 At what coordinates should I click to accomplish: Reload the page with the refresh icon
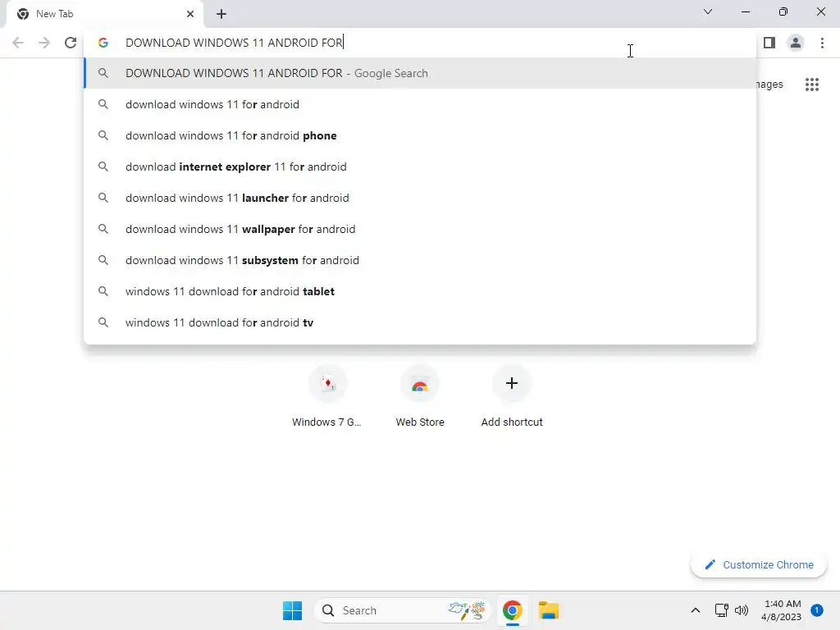[x=71, y=43]
